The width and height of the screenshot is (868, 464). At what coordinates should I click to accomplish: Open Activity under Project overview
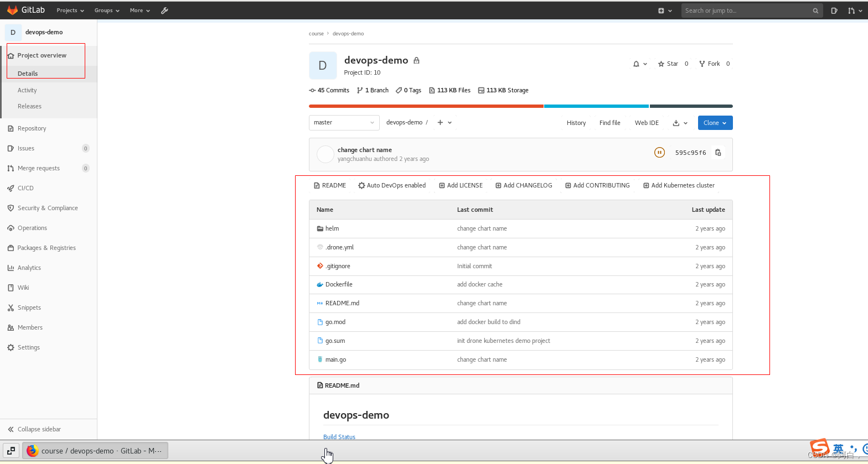pyautogui.click(x=27, y=90)
